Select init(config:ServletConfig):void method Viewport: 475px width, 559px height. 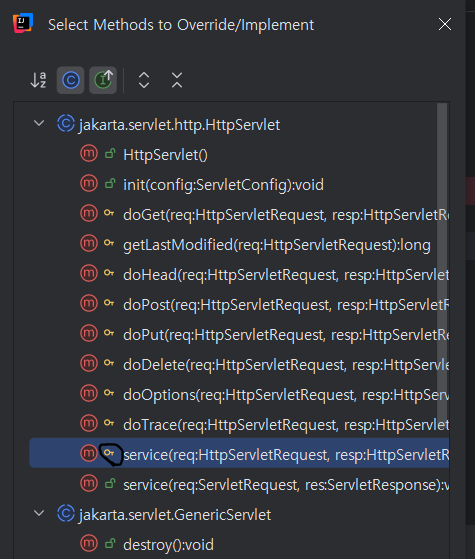tap(231, 185)
